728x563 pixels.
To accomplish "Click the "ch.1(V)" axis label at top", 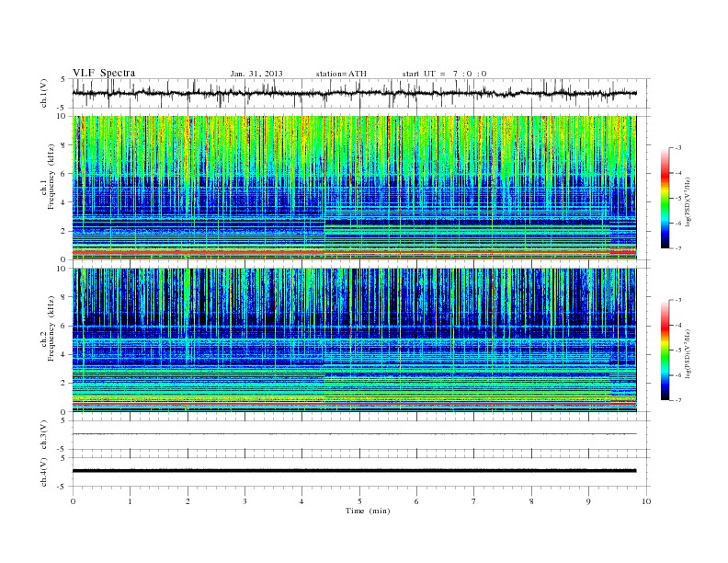I will click(x=44, y=93).
